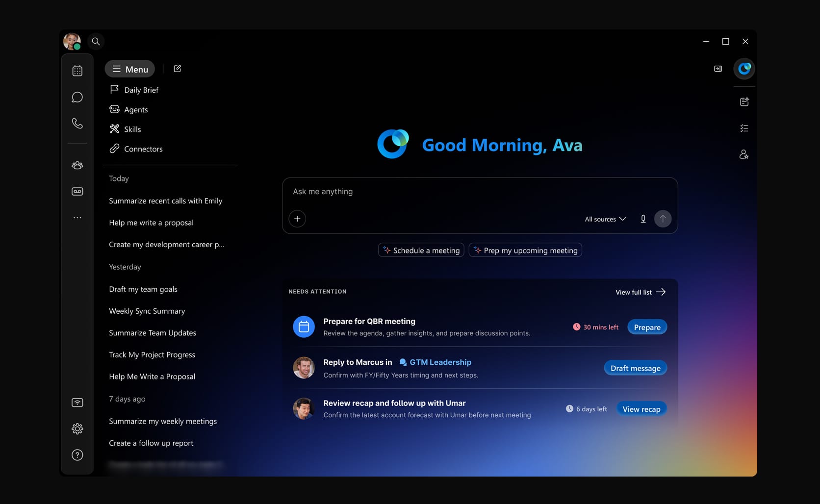The image size is (820, 504).
Task: Open the settings gear icon
Action: (77, 428)
